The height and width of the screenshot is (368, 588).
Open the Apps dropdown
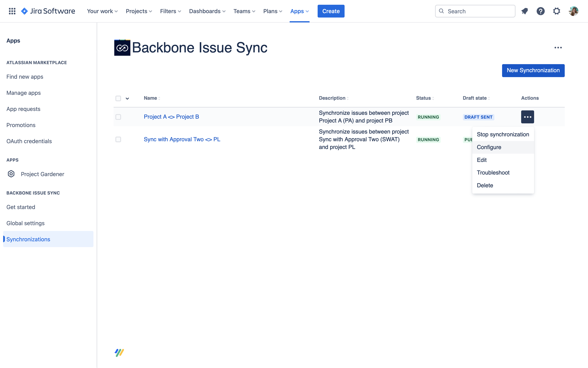299,11
